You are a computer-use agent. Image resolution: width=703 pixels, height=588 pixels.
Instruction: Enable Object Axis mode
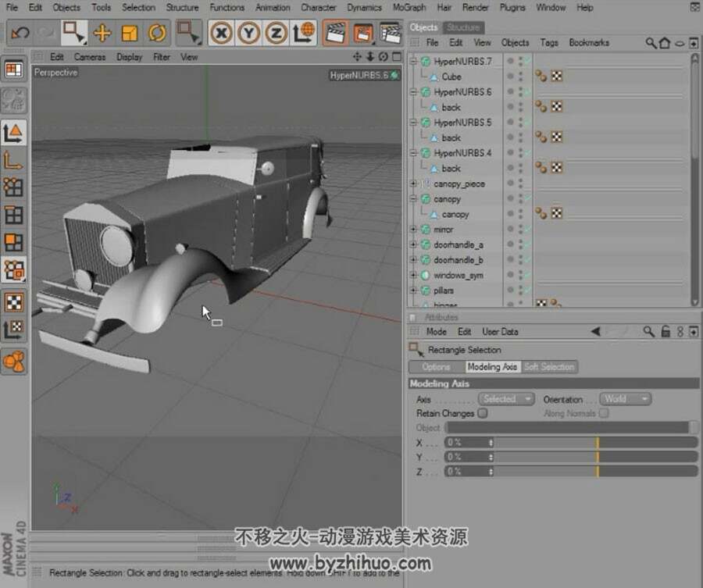point(14,160)
